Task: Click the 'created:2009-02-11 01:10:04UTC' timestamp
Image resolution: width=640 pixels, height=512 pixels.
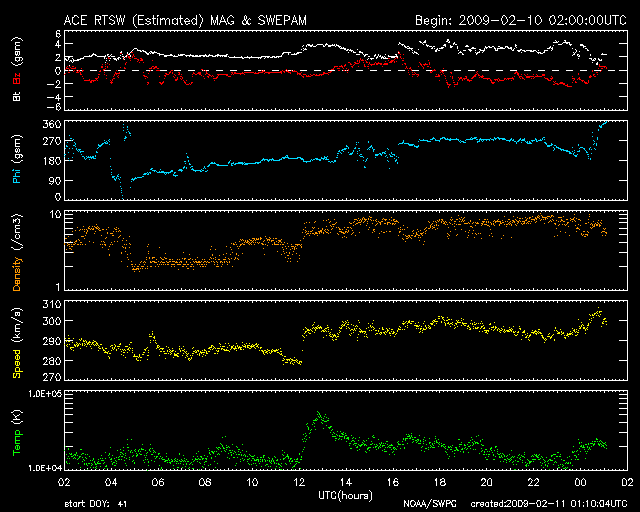Action: 549,504
